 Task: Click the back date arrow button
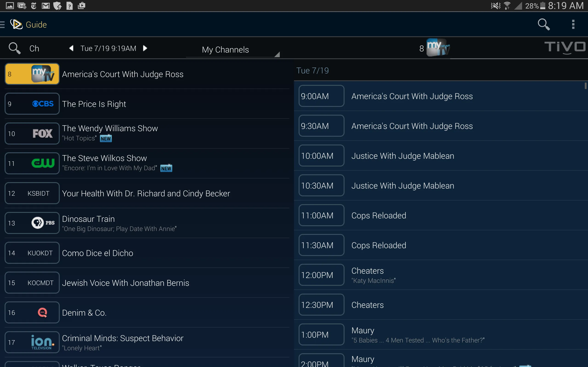pyautogui.click(x=71, y=48)
